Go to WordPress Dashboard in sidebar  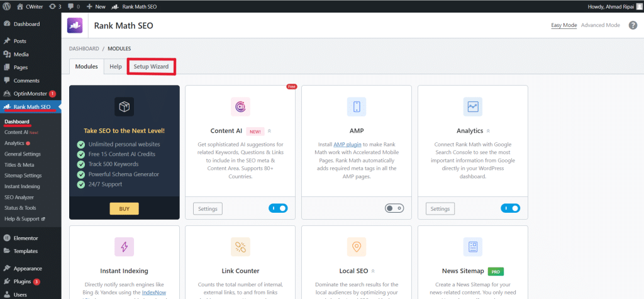26,24
